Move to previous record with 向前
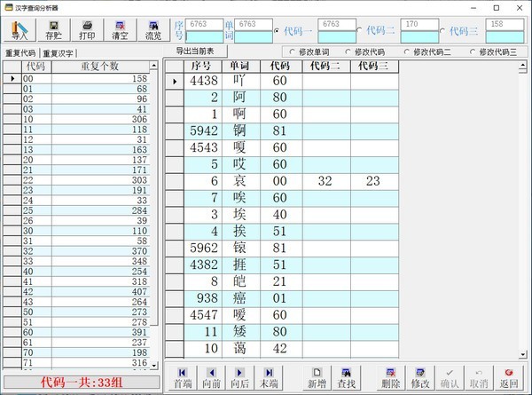This screenshot has height=395, width=532. coord(211,378)
